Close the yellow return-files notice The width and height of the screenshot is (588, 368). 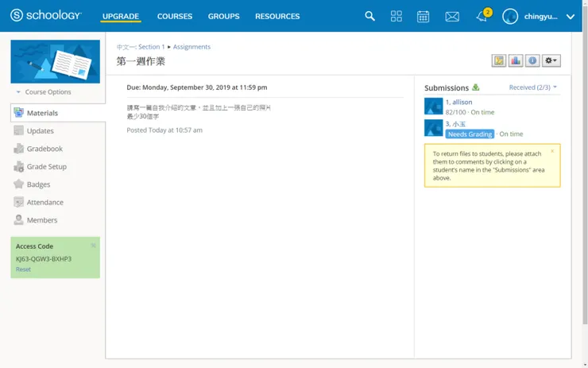pyautogui.click(x=552, y=151)
